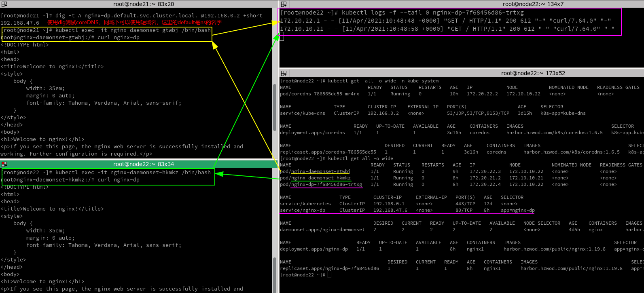Click cursor below the nginx-dp log lines

click(x=282, y=37)
